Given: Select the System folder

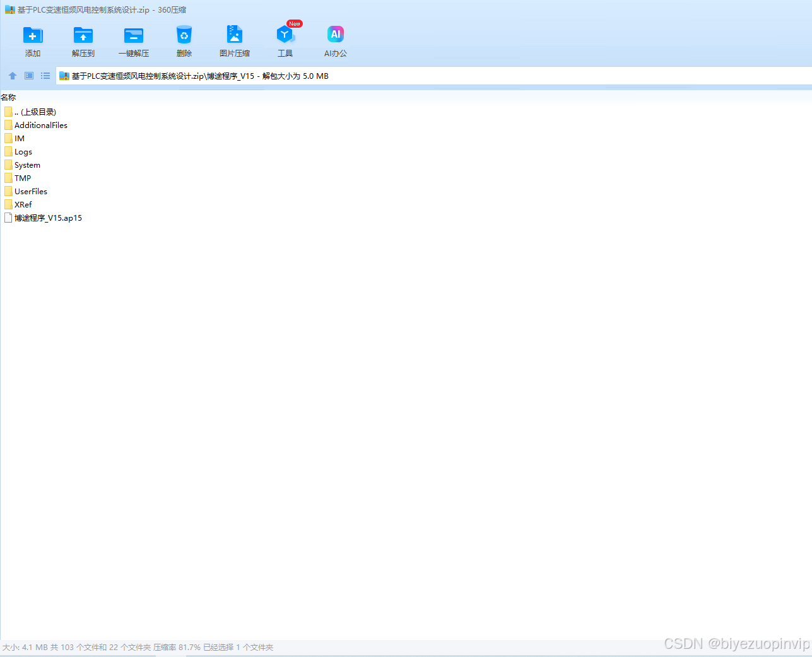Looking at the screenshot, I should [x=22, y=165].
